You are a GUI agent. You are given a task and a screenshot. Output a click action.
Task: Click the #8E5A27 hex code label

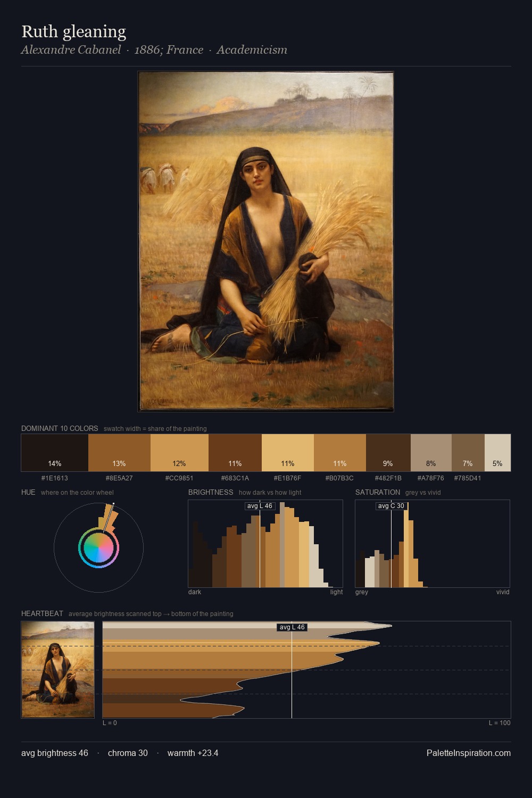pyautogui.click(x=119, y=478)
